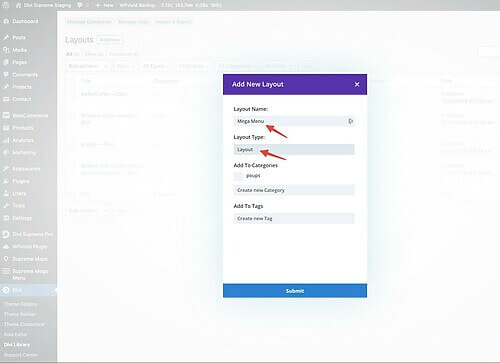Sort table by Title column header
This screenshot has width=500, height=363.
(86, 81)
